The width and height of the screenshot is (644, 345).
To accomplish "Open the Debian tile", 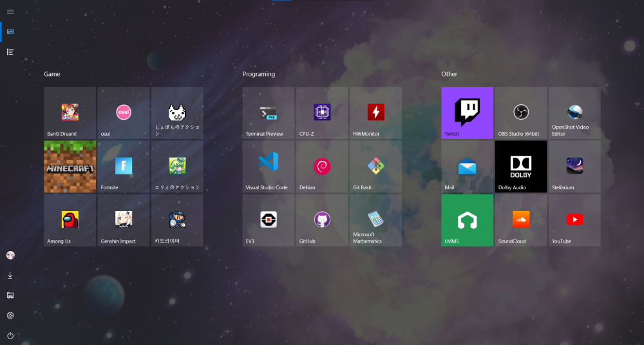I will tap(322, 166).
